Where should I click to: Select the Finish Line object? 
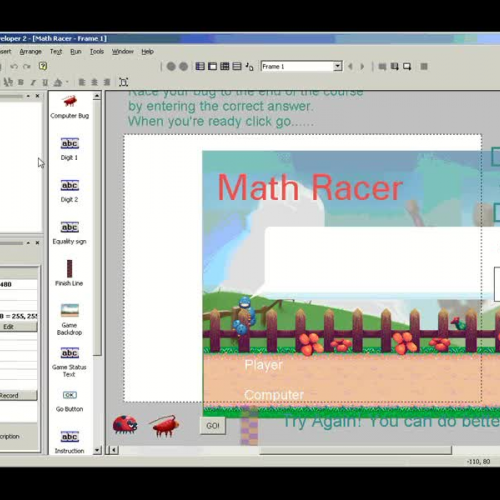point(69,273)
